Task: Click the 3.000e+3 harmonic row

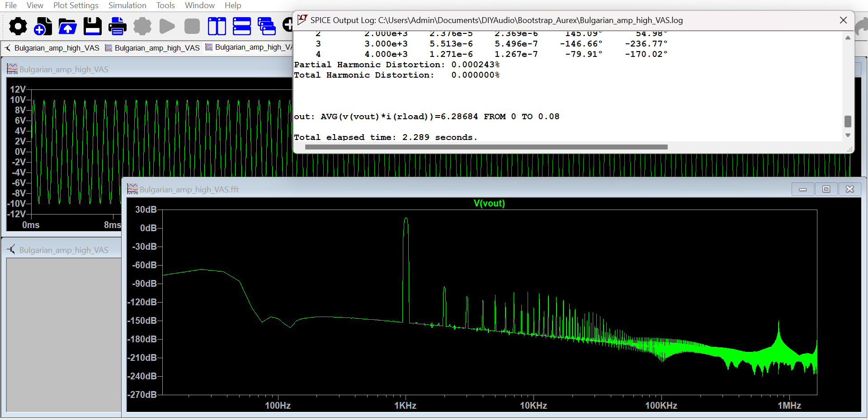Action: click(x=491, y=44)
